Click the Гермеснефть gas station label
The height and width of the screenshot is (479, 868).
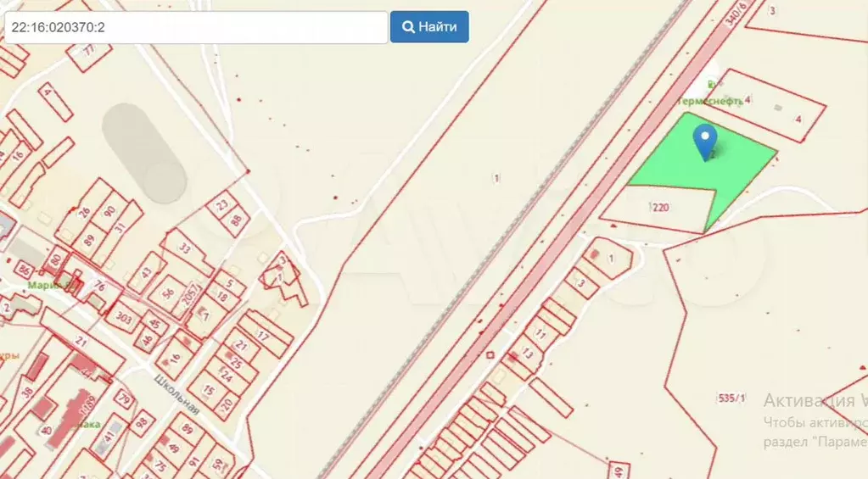(x=710, y=101)
